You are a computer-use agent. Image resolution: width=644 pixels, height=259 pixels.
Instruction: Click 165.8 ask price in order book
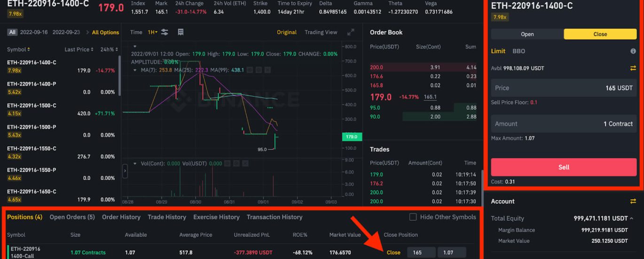click(x=376, y=85)
